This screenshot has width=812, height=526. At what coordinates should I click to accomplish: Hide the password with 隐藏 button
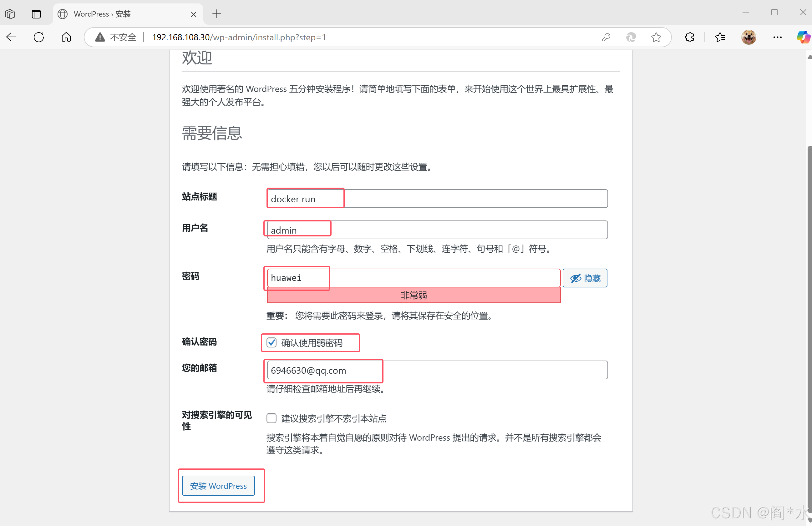[x=585, y=278]
